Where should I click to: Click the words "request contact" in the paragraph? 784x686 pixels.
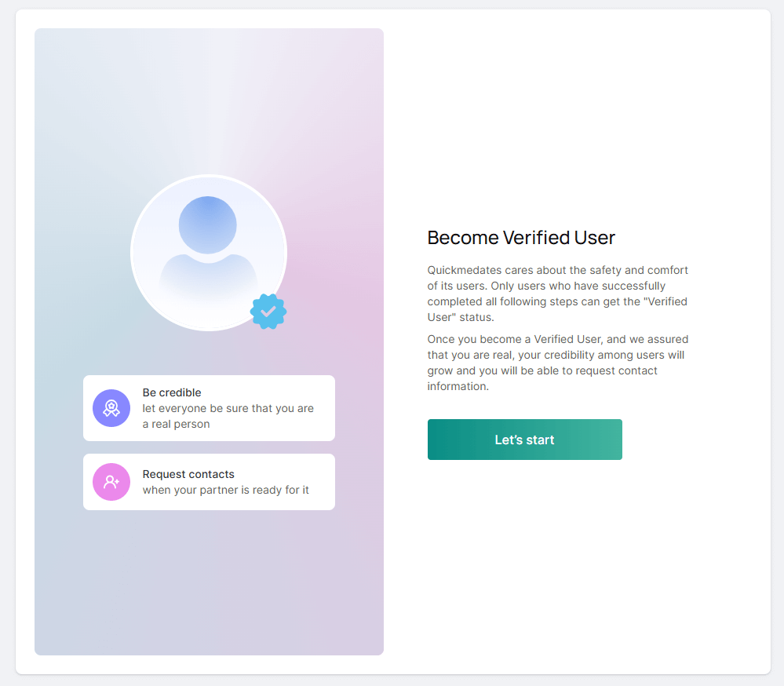pyautogui.click(x=620, y=370)
